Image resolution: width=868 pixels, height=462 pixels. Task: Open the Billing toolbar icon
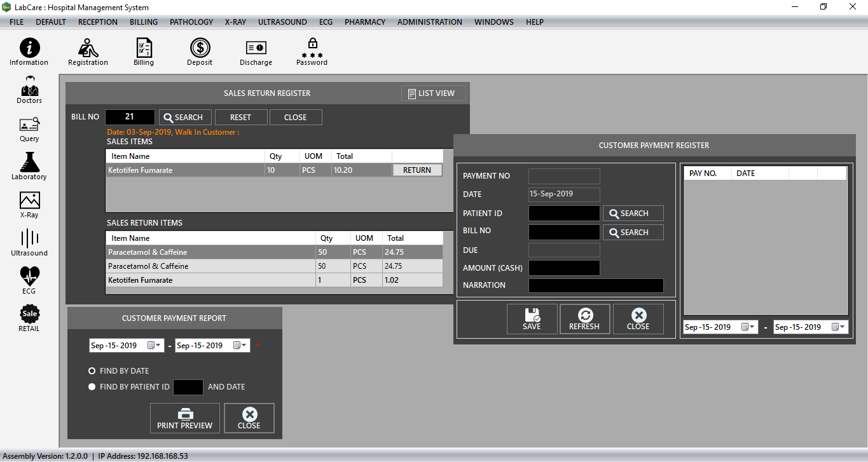(x=144, y=51)
